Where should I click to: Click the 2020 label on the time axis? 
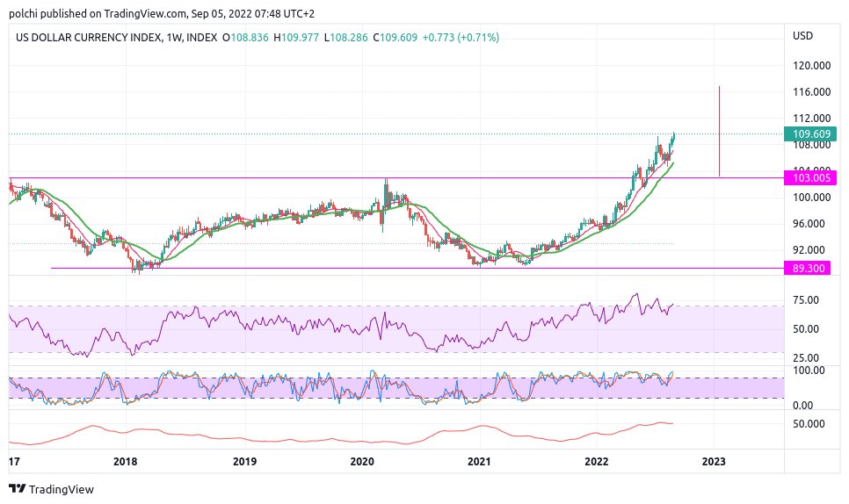tap(362, 461)
